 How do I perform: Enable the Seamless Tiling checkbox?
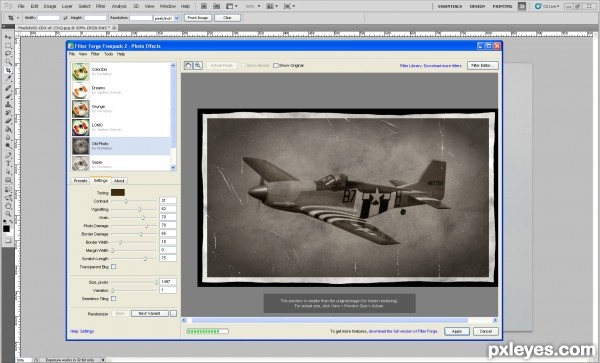tap(114, 298)
